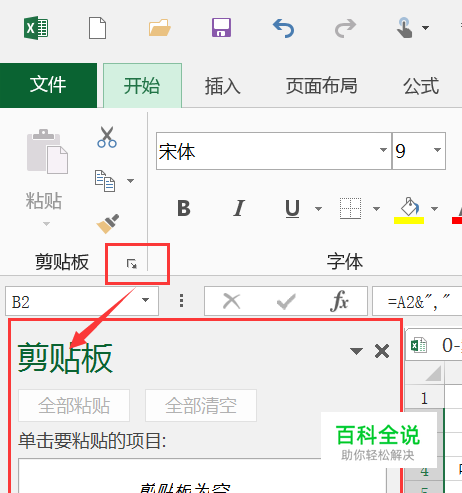Click the 全部清空 button
This screenshot has width=462, height=493.
pyautogui.click(x=201, y=406)
